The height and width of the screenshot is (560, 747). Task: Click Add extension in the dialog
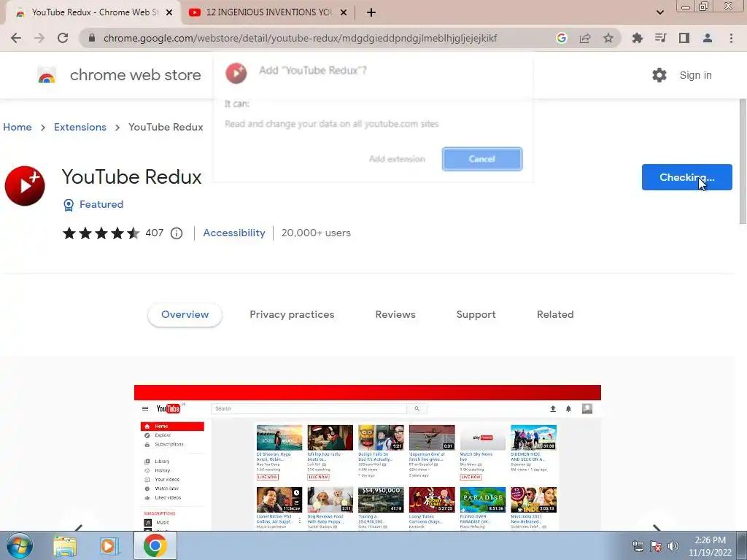coord(397,159)
